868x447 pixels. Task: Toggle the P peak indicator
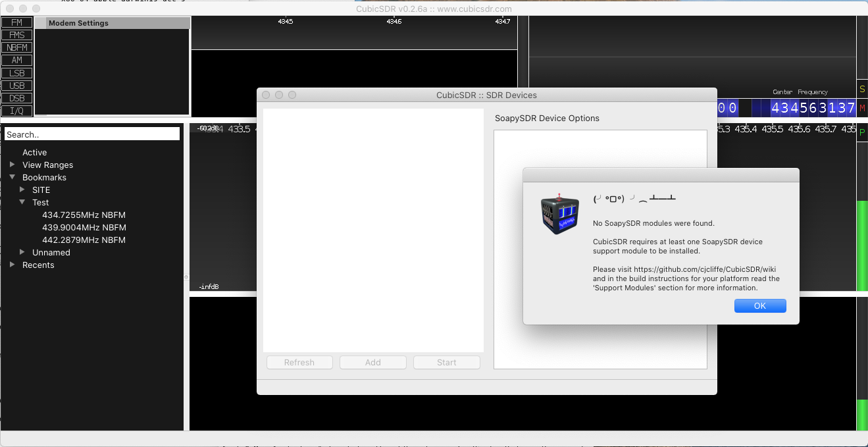pyautogui.click(x=862, y=132)
